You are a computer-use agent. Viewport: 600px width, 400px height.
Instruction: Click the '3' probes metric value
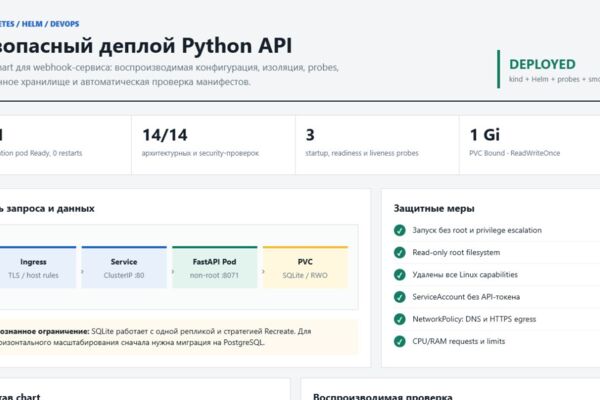310,135
